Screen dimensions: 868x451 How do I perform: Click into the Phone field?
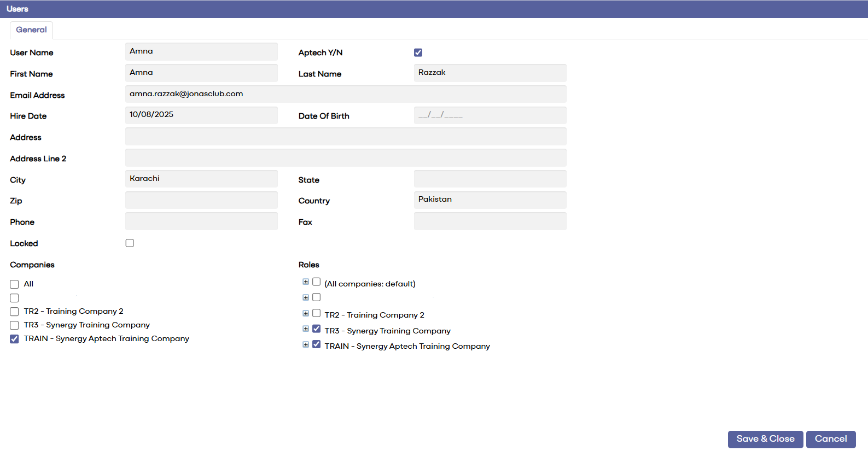coord(201,221)
